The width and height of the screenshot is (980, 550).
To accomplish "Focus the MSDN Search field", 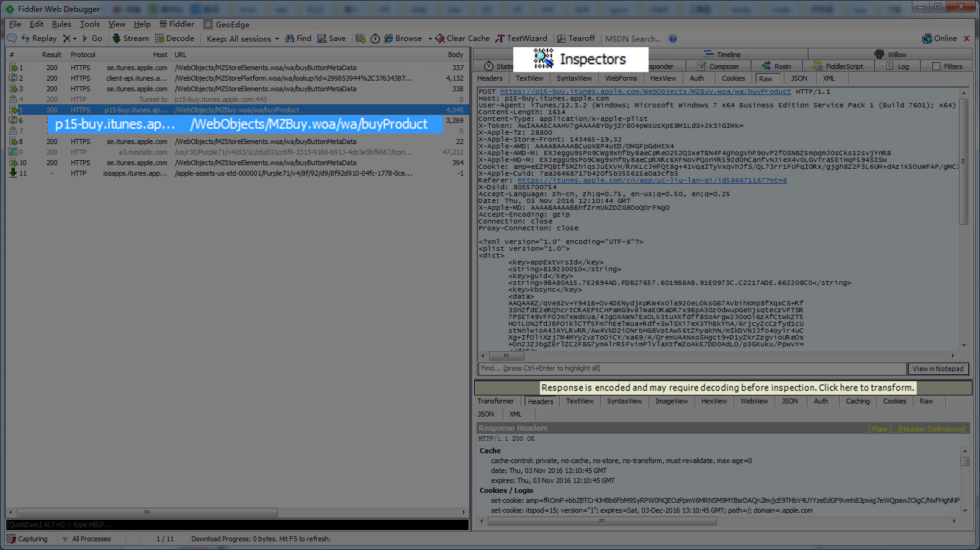I will [x=633, y=38].
